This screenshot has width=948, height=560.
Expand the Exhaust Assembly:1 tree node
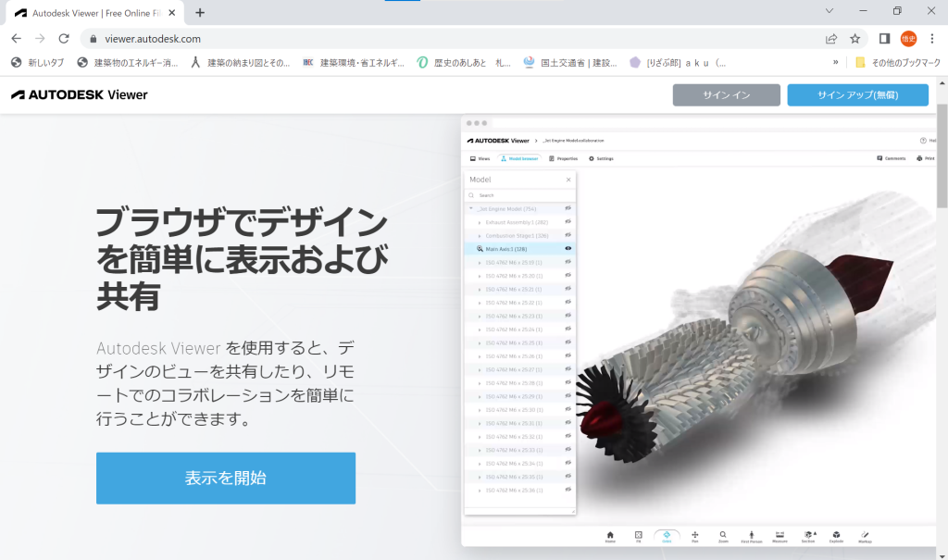tap(480, 222)
